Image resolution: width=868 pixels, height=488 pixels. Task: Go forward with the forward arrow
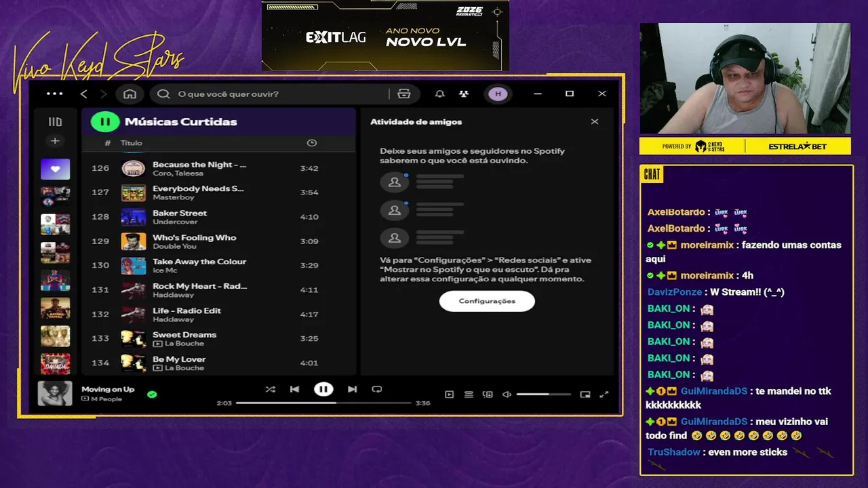(x=103, y=94)
